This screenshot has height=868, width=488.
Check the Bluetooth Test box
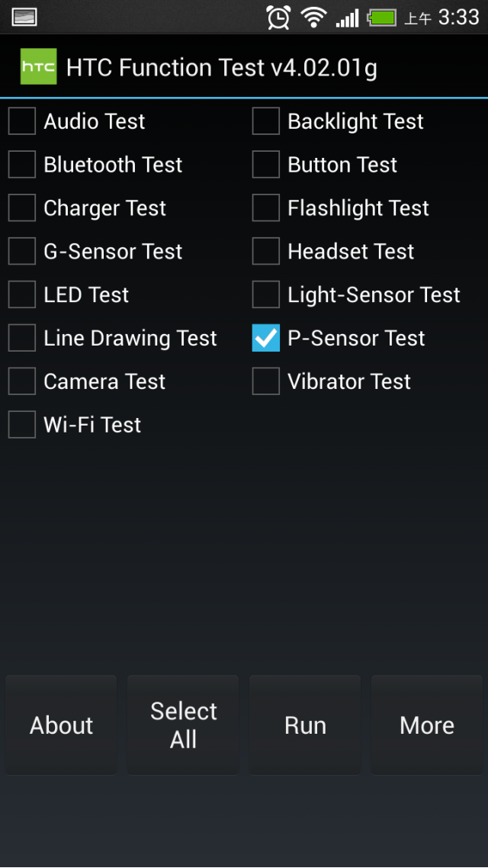coord(22,165)
